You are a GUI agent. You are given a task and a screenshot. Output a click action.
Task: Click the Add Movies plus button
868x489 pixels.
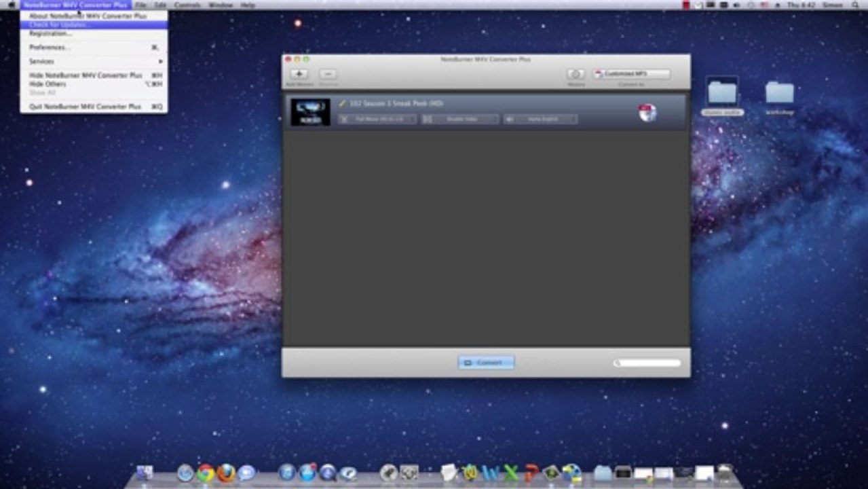click(x=299, y=74)
